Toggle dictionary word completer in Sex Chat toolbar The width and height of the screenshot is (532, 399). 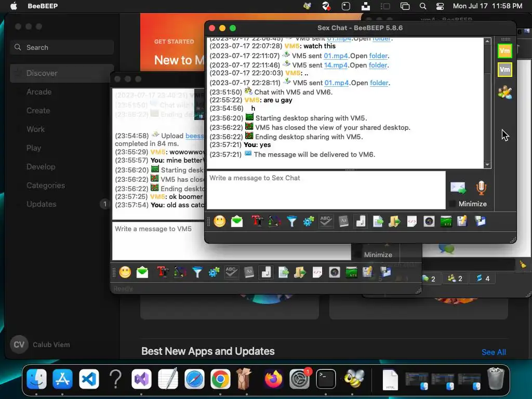pos(343,221)
